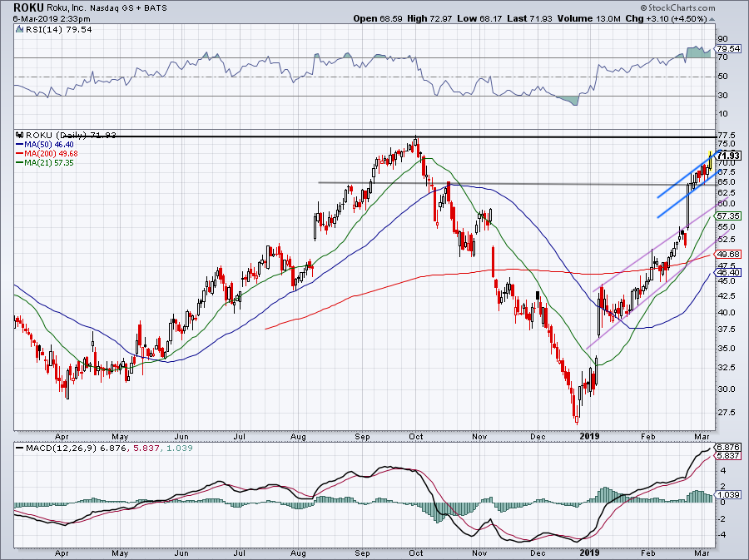Viewport: 749px width, 560px height.
Task: Click the 'MA(200) 49.68' legend entry
Action: tap(51, 154)
